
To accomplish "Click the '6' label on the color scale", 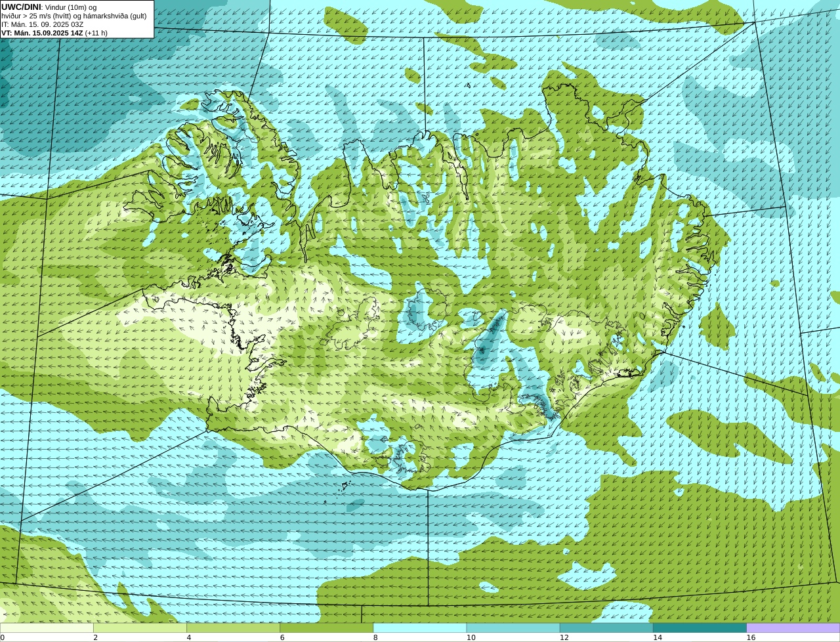I will (x=282, y=637).
